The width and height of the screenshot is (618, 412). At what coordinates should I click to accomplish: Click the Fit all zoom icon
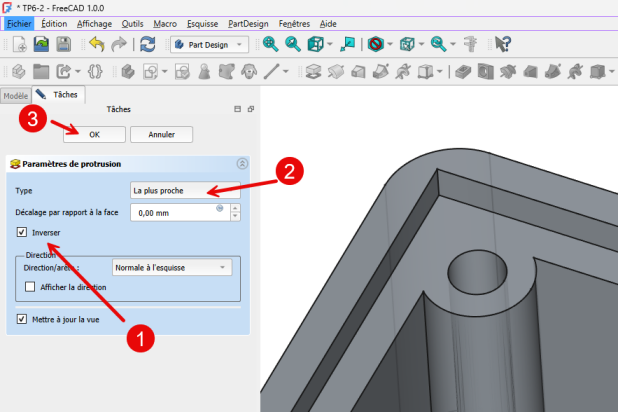(x=270, y=44)
